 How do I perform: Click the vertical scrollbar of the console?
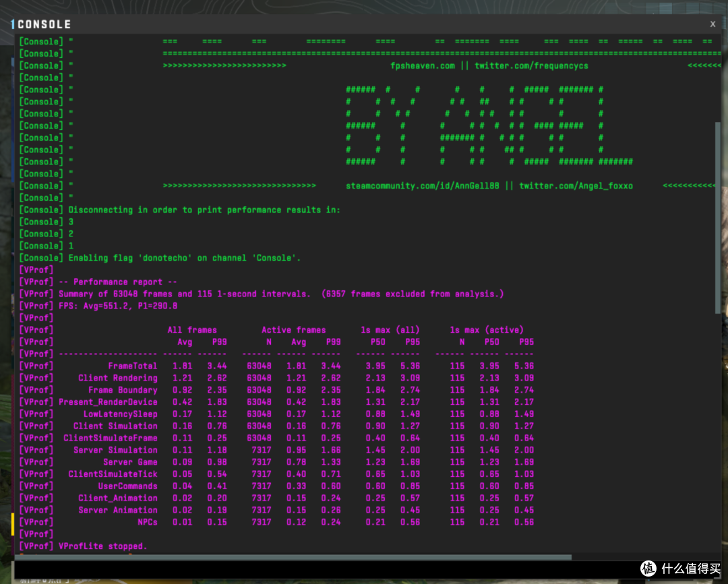pos(718,218)
